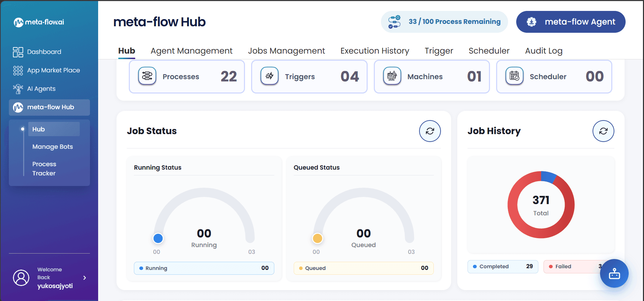This screenshot has width=644, height=301.
Task: Click the yukosajyoti username
Action: point(55,286)
